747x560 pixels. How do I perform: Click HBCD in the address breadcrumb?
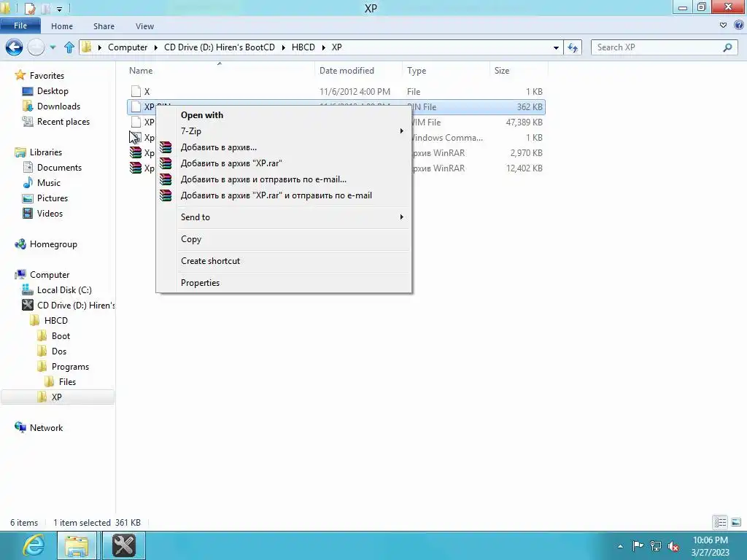click(303, 47)
